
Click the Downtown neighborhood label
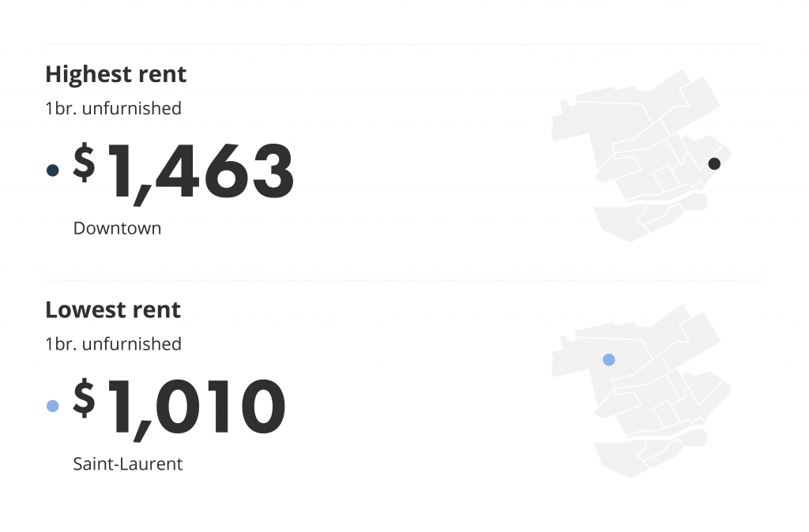(x=117, y=228)
